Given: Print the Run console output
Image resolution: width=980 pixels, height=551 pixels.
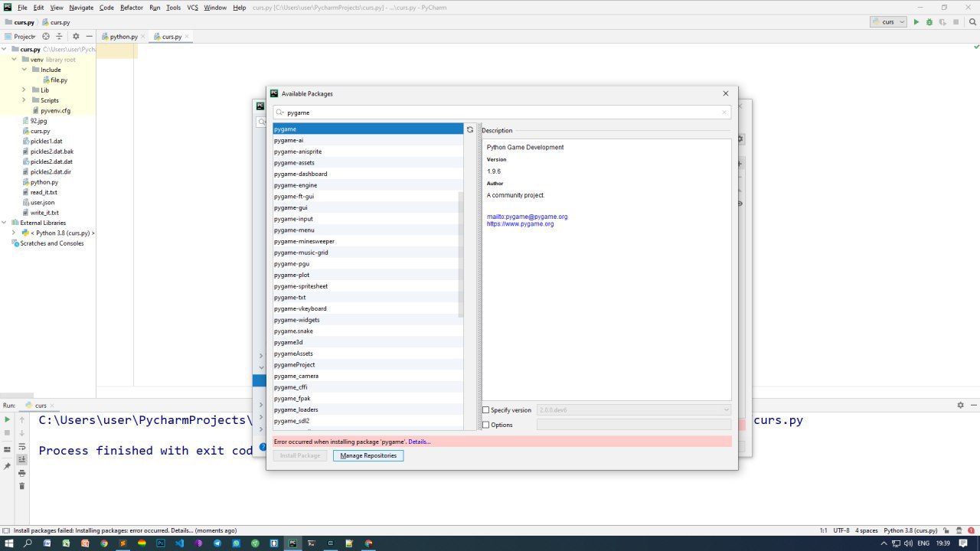Looking at the screenshot, I should coord(21,473).
